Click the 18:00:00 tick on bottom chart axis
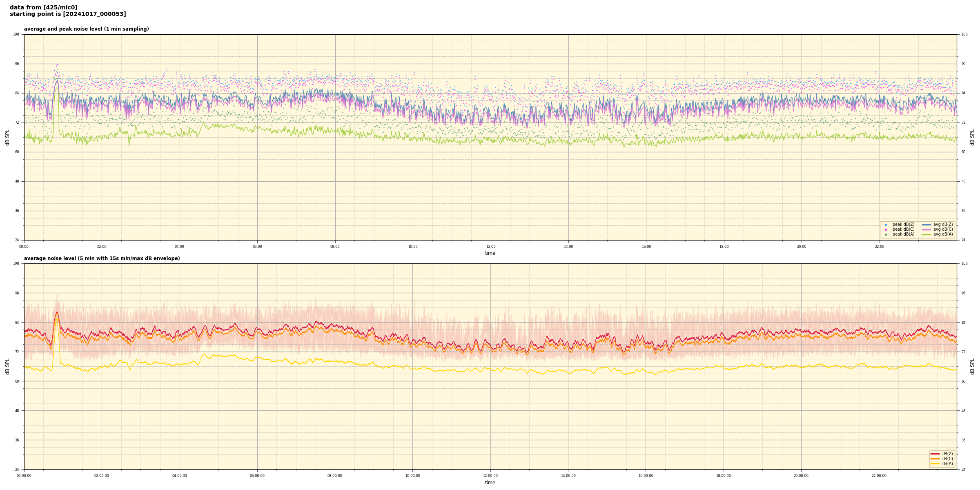The image size is (980, 490). tap(724, 476)
